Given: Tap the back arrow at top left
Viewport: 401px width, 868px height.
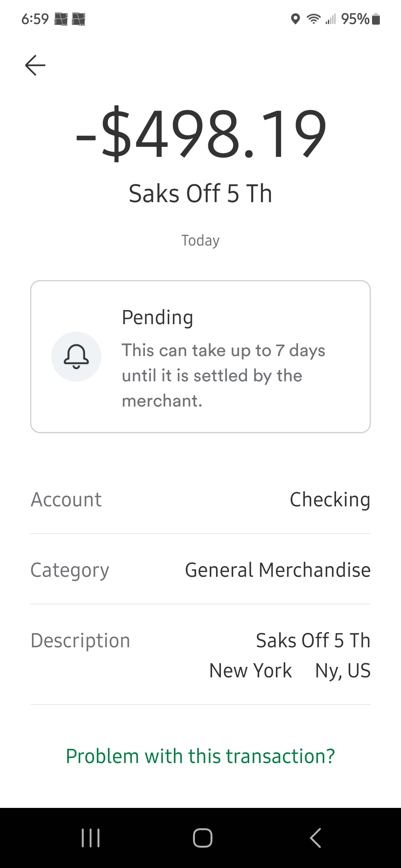Looking at the screenshot, I should pos(35,65).
